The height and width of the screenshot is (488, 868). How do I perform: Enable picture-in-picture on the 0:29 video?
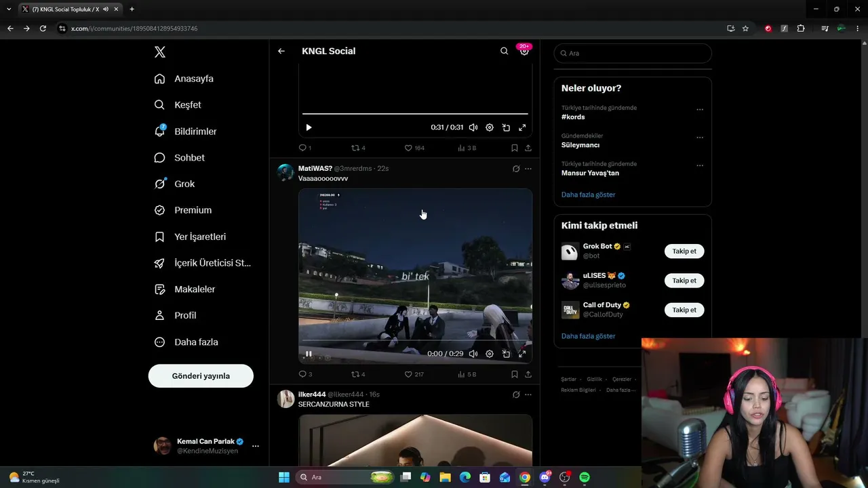tap(506, 354)
